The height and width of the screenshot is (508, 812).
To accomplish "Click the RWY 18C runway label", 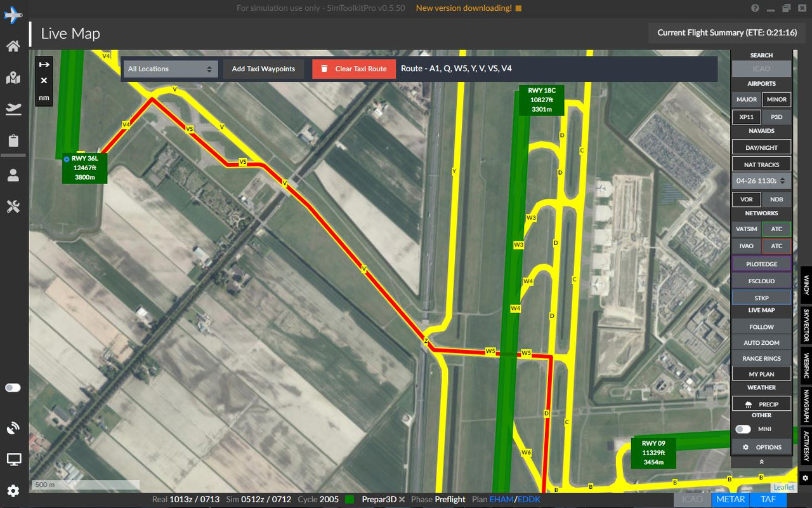I will 542,100.
